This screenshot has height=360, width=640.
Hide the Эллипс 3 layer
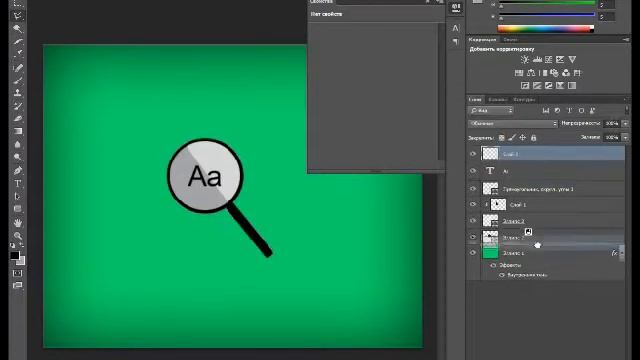[x=473, y=221]
